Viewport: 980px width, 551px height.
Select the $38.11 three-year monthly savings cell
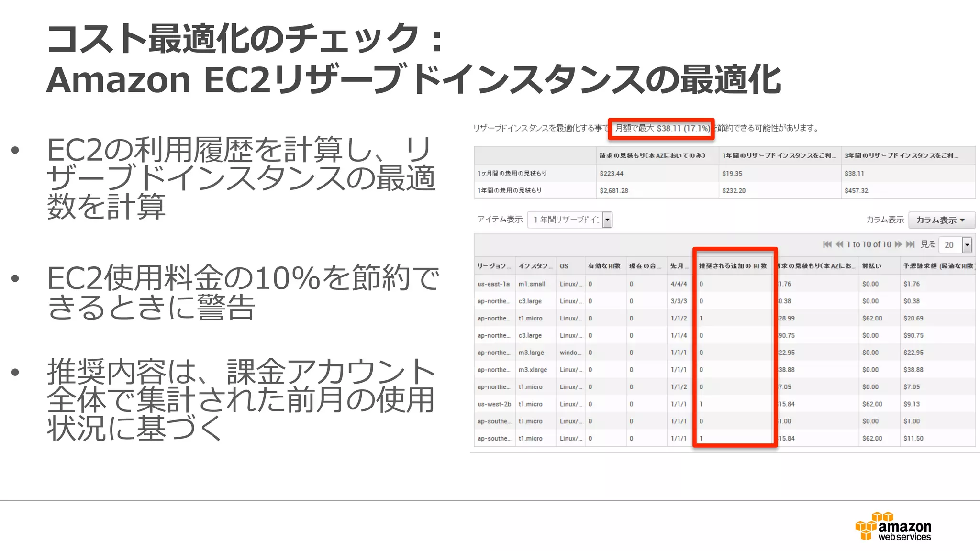point(908,174)
